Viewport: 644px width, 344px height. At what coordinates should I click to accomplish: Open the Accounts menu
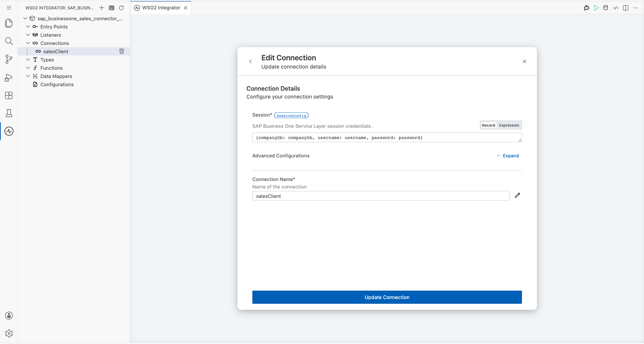[9, 316]
